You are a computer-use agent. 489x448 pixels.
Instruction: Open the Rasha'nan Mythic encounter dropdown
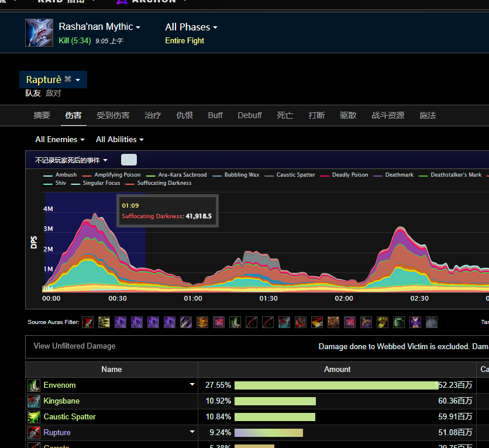[99, 27]
